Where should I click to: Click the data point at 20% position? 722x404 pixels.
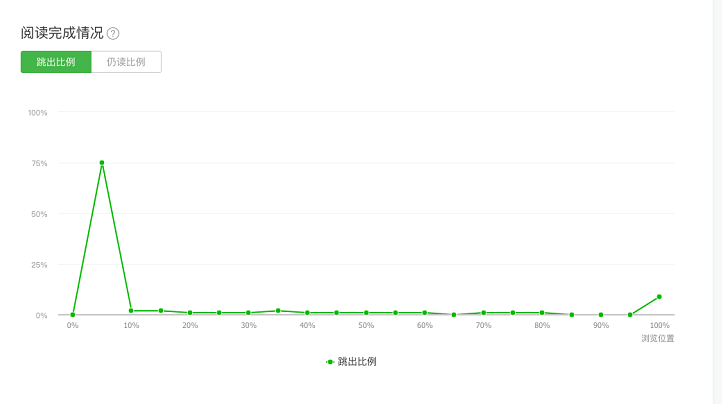click(x=190, y=313)
